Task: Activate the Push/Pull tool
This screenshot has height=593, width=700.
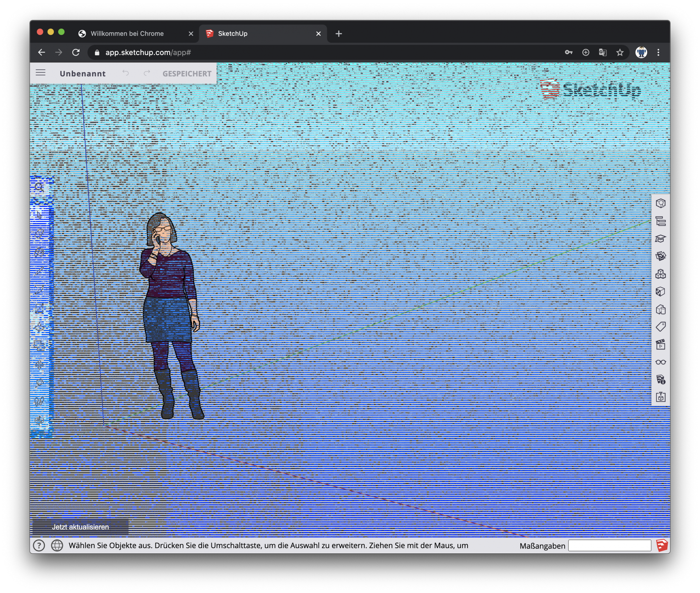Action: point(39,327)
